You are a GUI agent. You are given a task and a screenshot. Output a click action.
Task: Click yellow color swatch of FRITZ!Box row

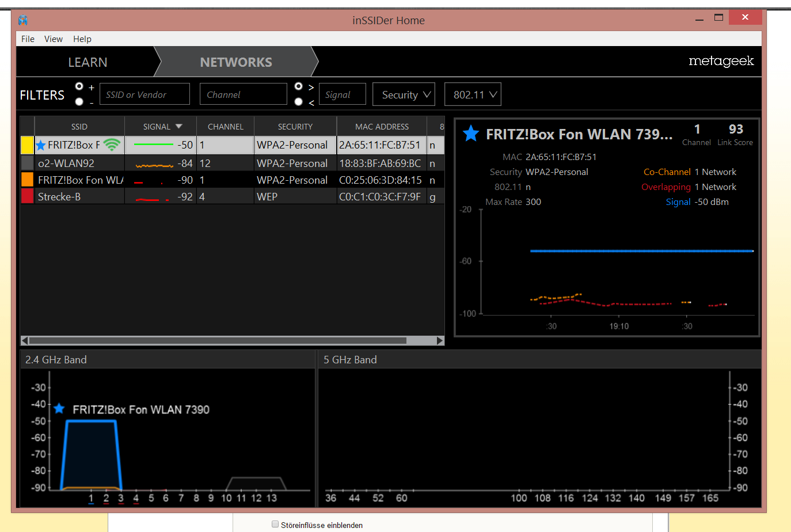click(27, 145)
